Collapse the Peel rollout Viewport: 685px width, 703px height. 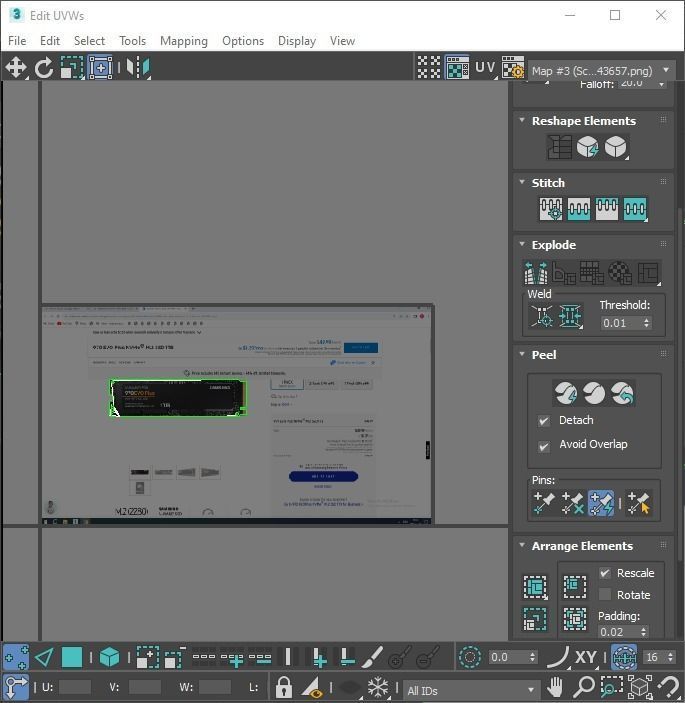pyautogui.click(x=522, y=354)
